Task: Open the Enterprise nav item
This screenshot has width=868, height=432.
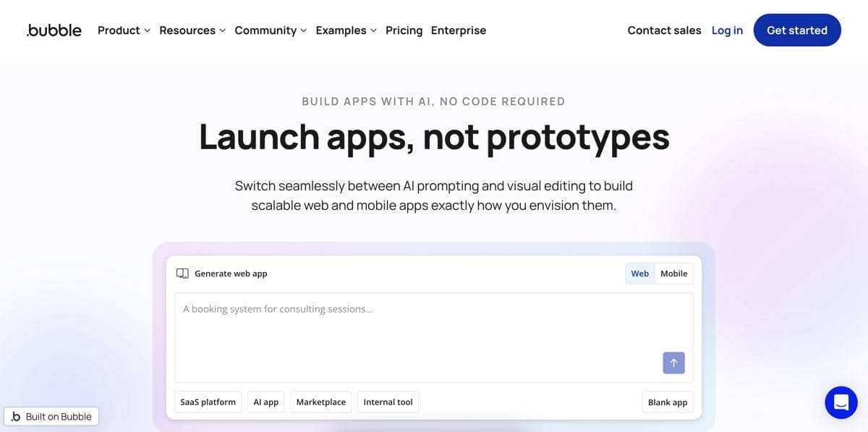Action: click(459, 30)
